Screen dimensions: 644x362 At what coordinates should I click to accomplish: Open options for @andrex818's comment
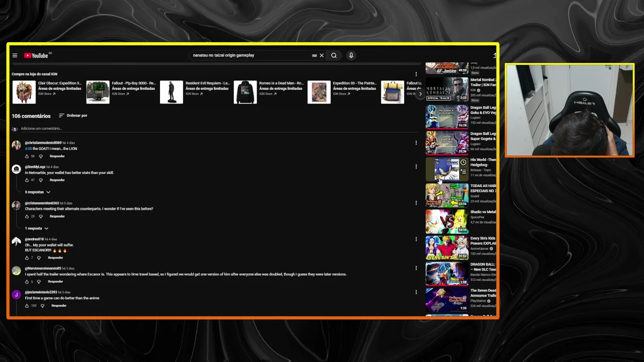click(x=416, y=239)
